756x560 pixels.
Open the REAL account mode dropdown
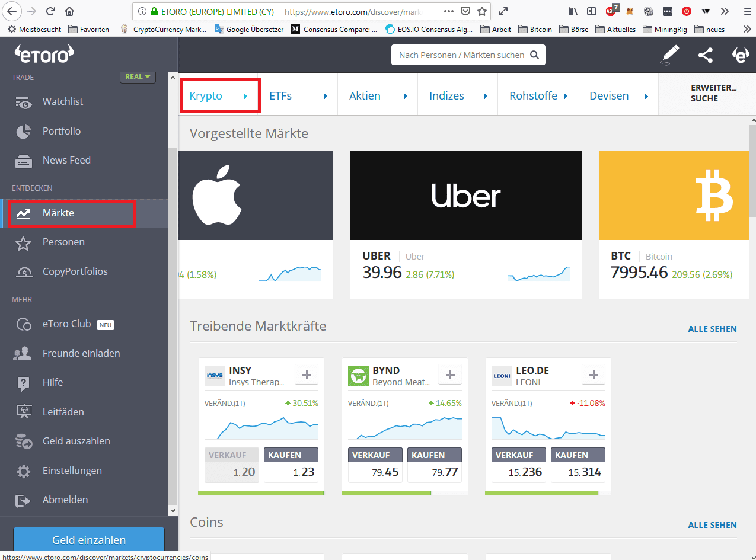138,77
